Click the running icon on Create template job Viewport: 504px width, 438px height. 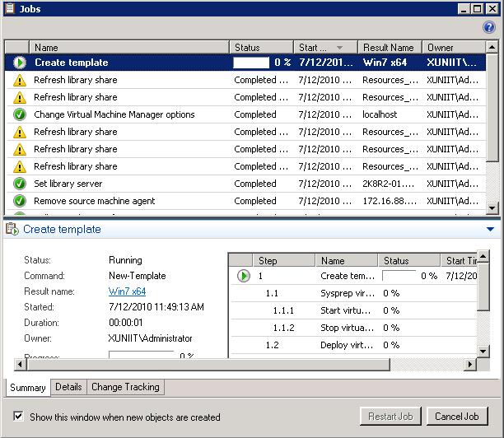point(20,63)
